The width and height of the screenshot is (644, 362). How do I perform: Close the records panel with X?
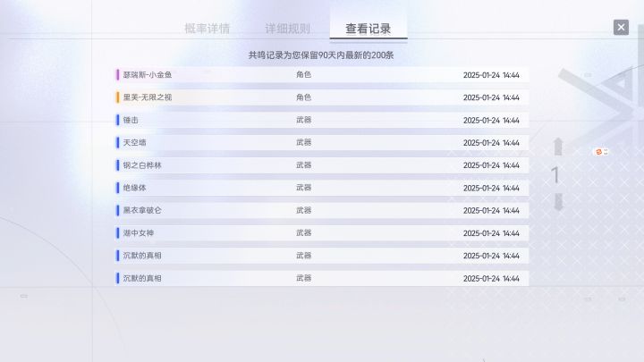[x=621, y=28]
